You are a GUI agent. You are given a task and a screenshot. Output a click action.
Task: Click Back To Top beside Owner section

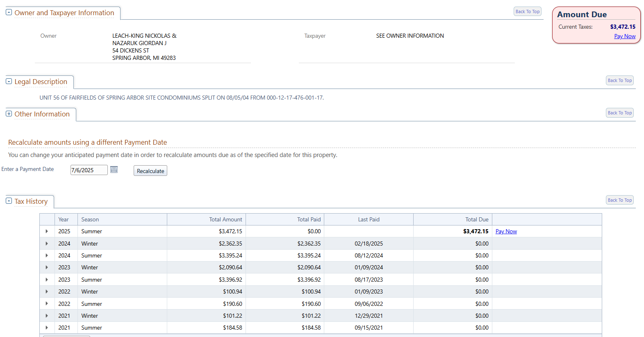[527, 11]
